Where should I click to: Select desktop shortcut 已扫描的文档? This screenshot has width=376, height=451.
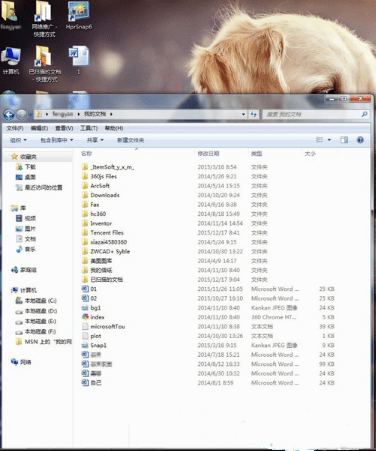[45, 64]
